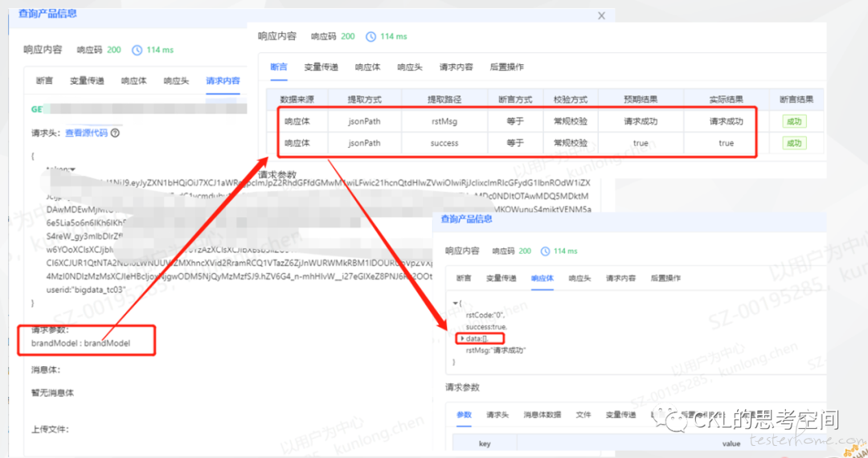This screenshot has width=868, height=458.
Task: Click the 响应码 200 status in the left panel
Action: [99, 50]
